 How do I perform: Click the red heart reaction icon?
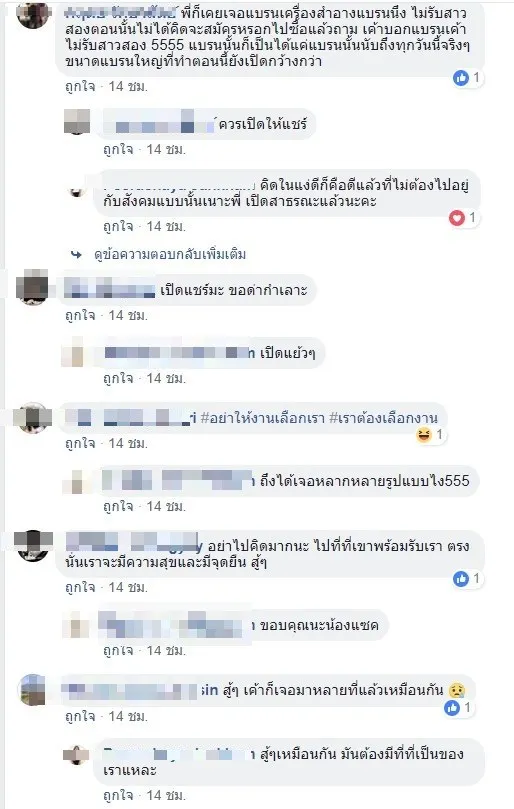457,218
